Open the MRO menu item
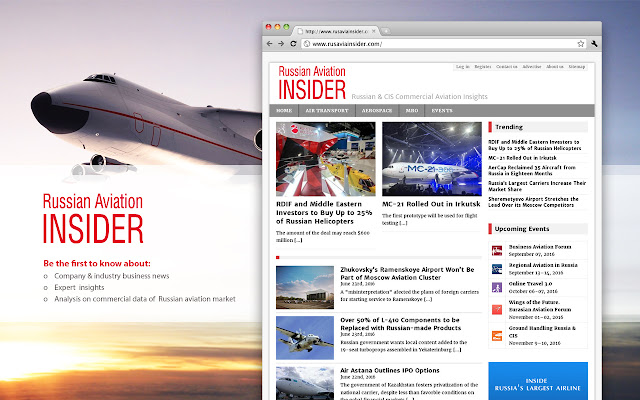 (x=412, y=111)
